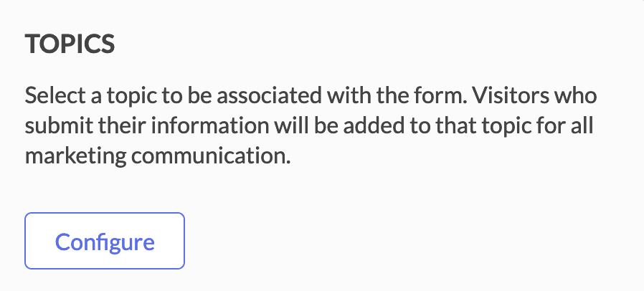Click the word "communication." on the last line
Screen dimensions: 644x291
click(x=211, y=156)
